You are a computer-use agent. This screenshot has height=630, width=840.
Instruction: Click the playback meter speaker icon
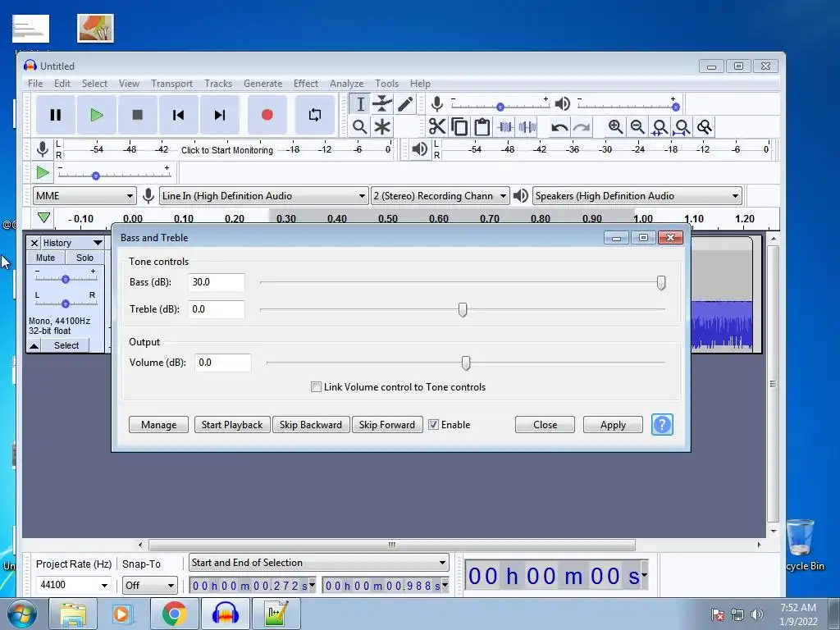(419, 149)
